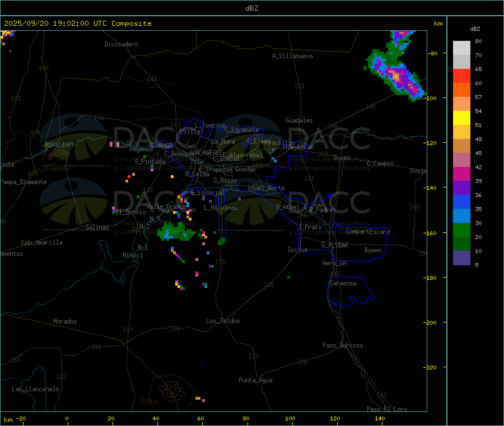The height and width of the screenshot is (426, 504).
Task: Select the G_Campos label
Action: point(381,163)
